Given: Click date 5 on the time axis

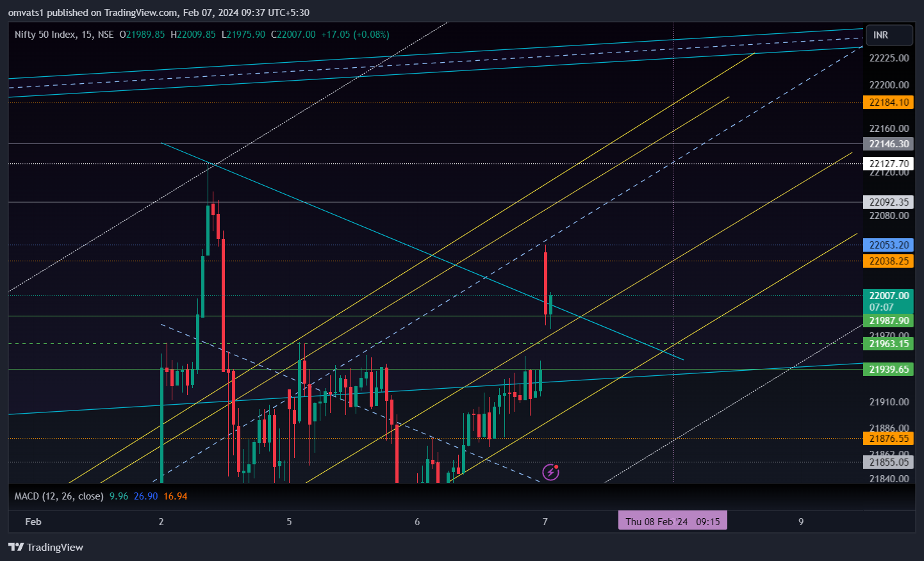Looking at the screenshot, I should 289,522.
